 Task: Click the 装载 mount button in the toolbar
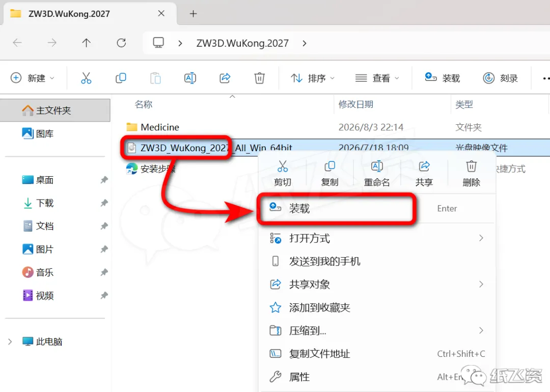click(443, 78)
